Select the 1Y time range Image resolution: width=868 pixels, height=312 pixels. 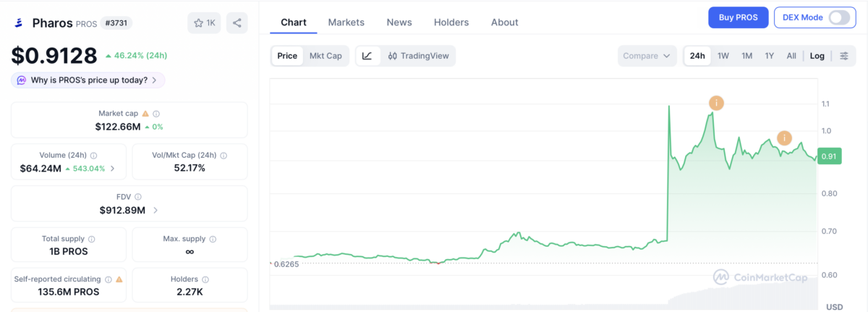770,56
